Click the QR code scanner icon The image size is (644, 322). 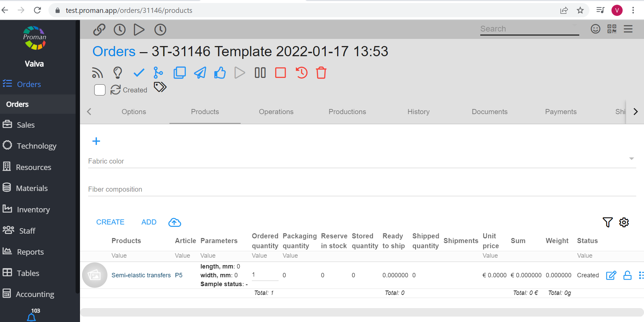click(x=612, y=29)
